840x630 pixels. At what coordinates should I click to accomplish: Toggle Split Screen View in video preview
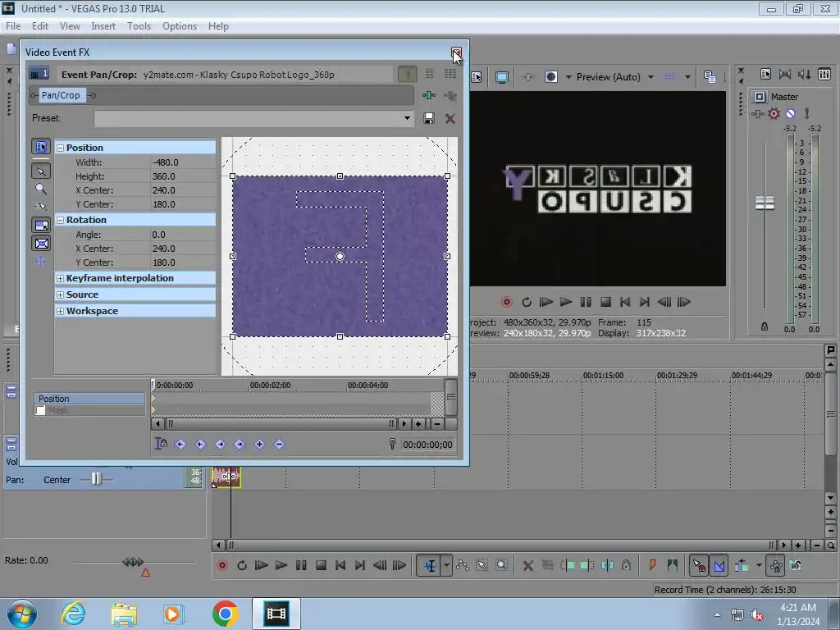(x=550, y=77)
